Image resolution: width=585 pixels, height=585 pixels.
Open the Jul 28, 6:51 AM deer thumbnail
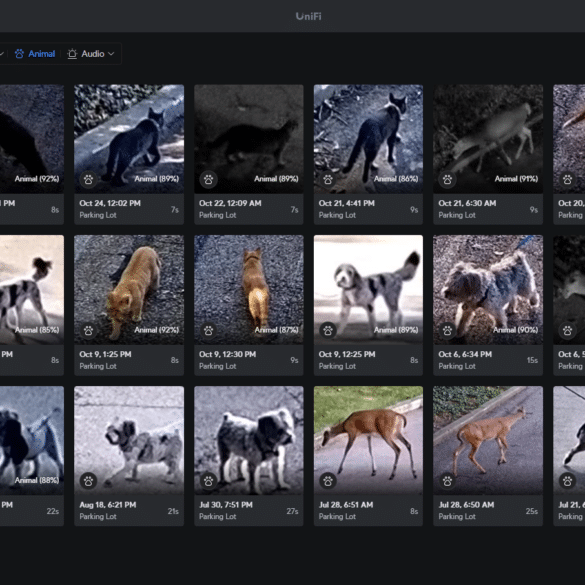[x=368, y=440]
